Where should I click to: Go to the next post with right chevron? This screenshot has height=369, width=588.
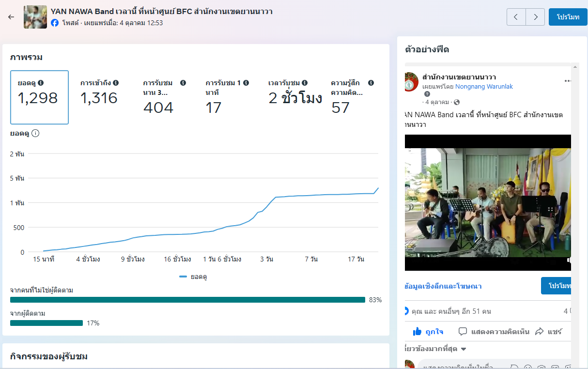point(535,17)
